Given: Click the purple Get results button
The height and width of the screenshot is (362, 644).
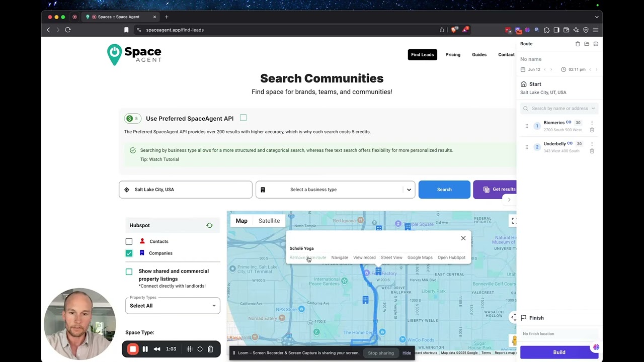Looking at the screenshot, I should [x=495, y=190].
